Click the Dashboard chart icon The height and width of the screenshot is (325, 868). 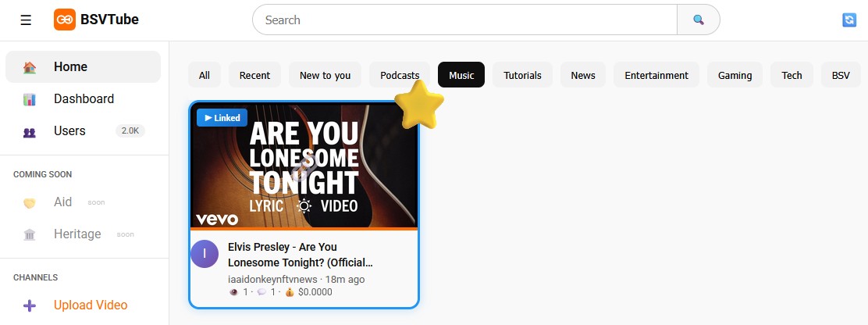click(x=30, y=100)
